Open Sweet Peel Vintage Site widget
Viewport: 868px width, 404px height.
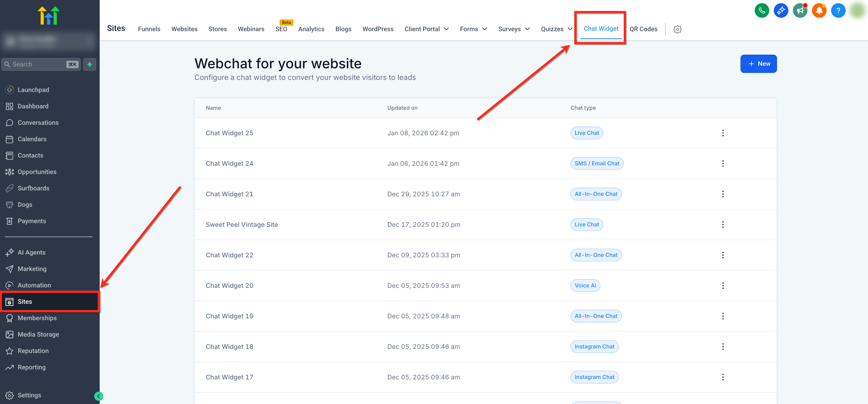click(x=242, y=225)
